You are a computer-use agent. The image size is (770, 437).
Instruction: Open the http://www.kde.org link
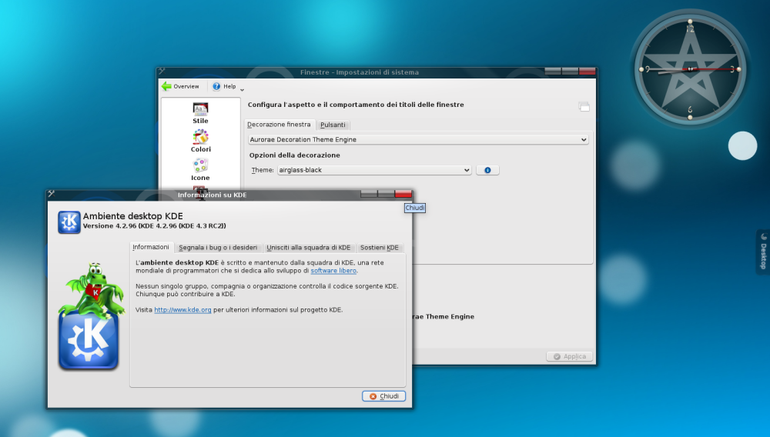[183, 310]
